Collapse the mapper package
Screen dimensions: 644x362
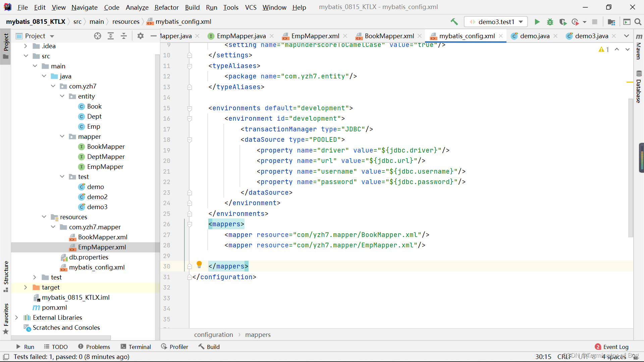pos(62,136)
